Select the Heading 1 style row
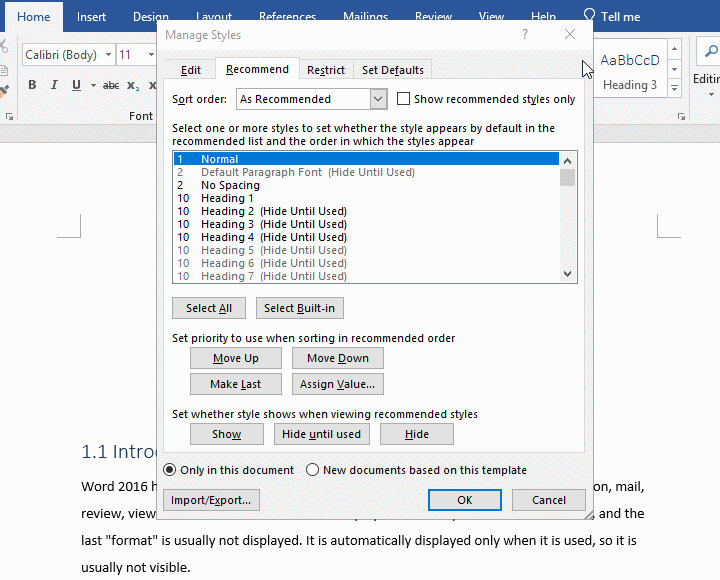The width and height of the screenshot is (720, 580). pyautogui.click(x=366, y=198)
